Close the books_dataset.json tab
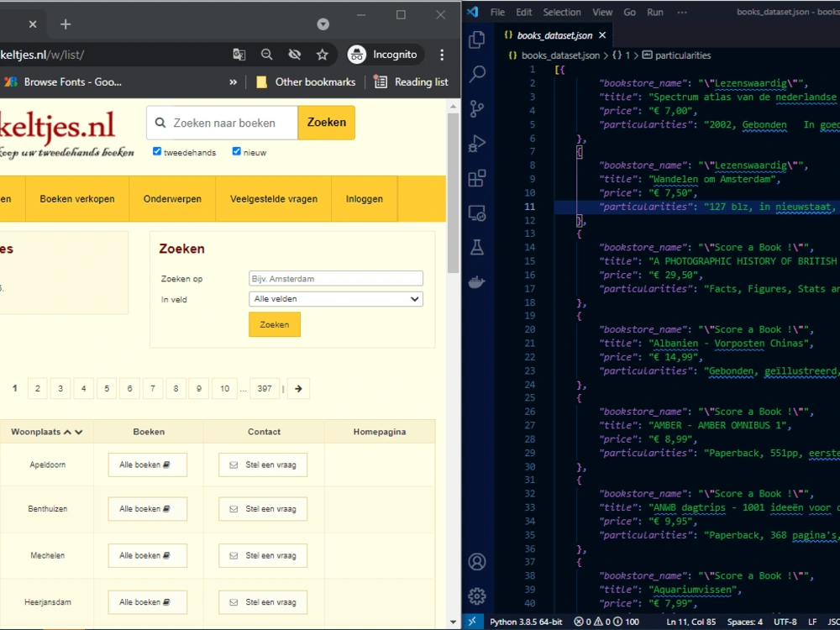This screenshot has width=840, height=630. (602, 35)
